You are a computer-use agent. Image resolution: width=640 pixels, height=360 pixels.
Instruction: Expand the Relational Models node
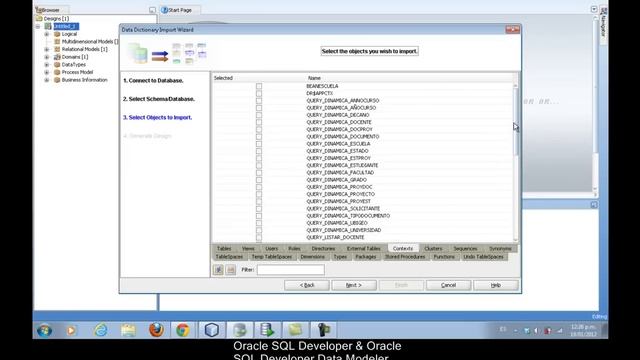(x=47, y=49)
